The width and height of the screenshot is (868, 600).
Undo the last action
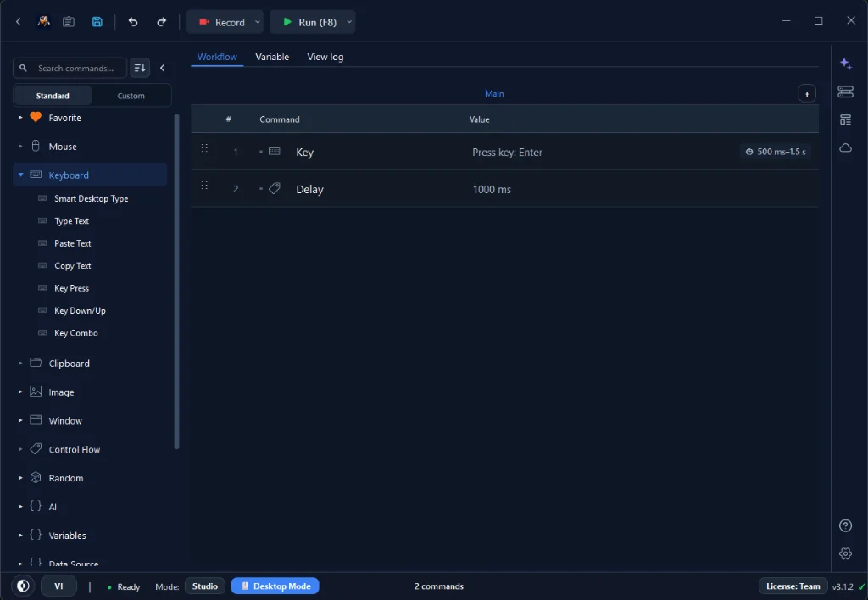[133, 21]
